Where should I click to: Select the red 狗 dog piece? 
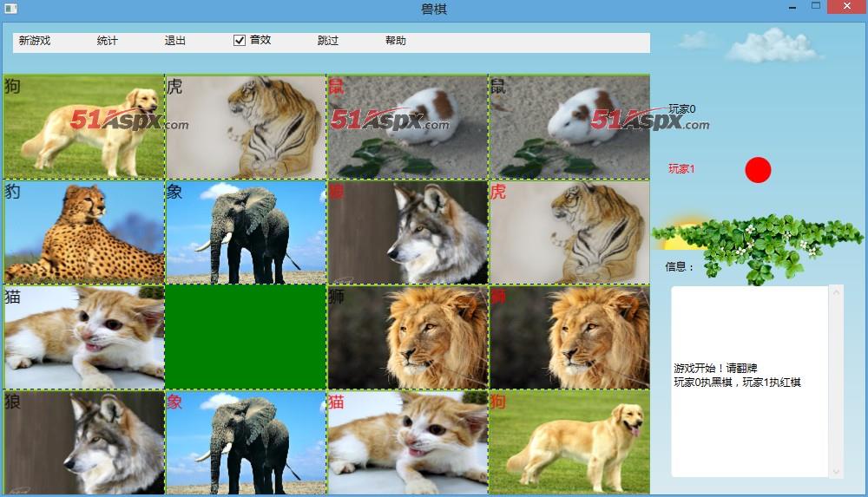[569, 442]
